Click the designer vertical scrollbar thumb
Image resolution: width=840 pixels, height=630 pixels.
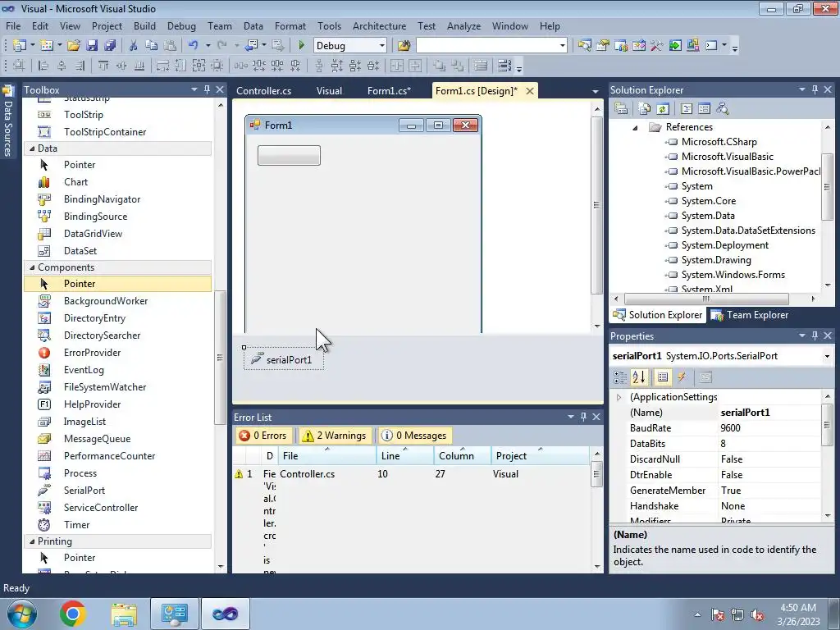(x=597, y=204)
